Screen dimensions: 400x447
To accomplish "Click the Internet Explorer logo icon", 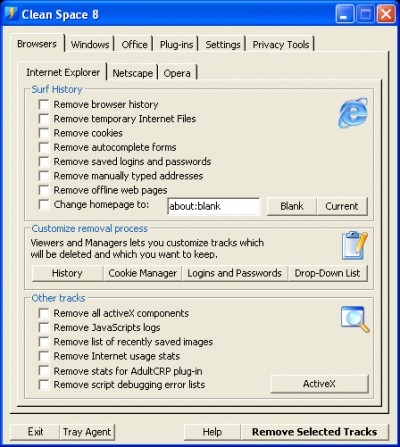I will (x=353, y=113).
